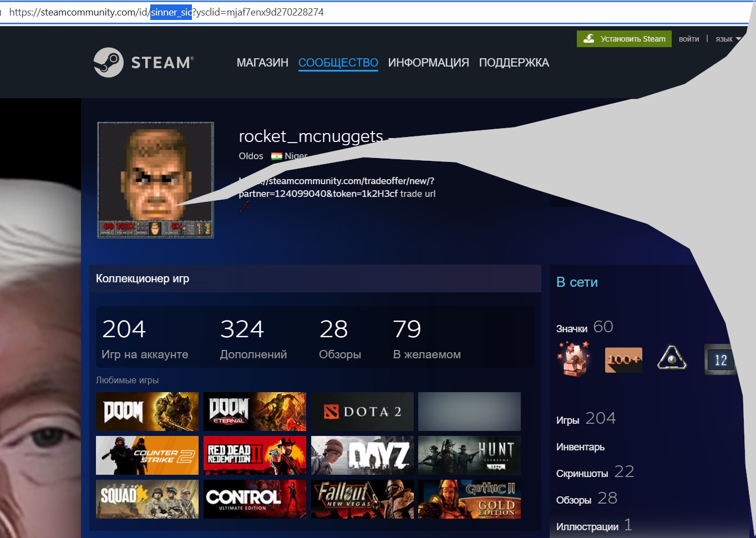756x538 pixels.
Task: View Скриншоты 22 in the sidebar
Action: 595,472
